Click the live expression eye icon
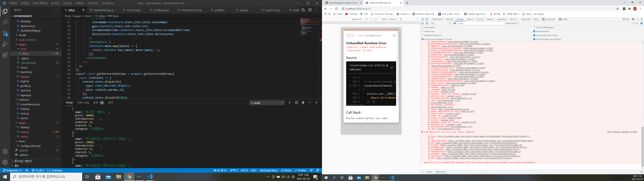The height and width of the screenshot is (181, 644). tap(455, 23)
